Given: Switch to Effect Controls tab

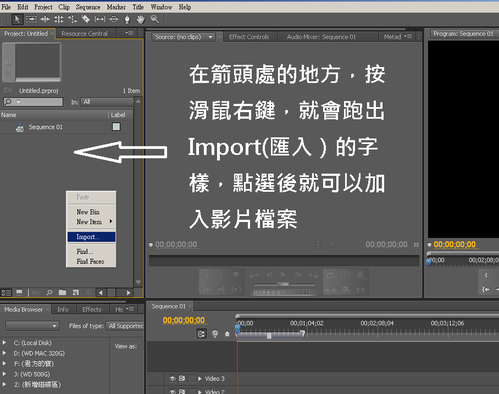Looking at the screenshot, I should pyautogui.click(x=249, y=37).
